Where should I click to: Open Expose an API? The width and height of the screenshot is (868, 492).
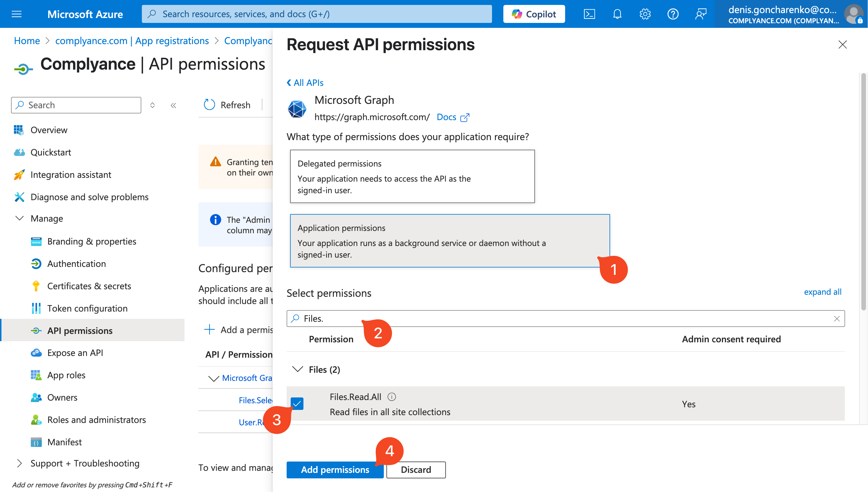(x=75, y=353)
